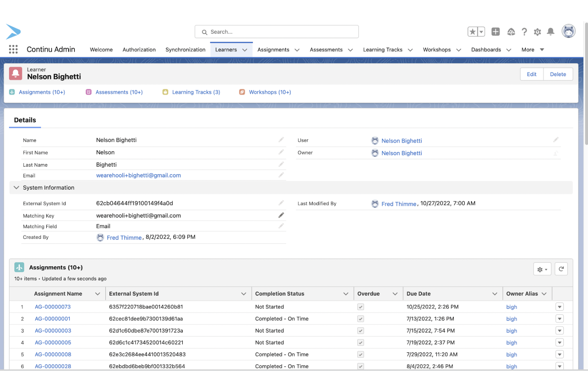Open the Fred Thimme Created By link

pos(124,237)
